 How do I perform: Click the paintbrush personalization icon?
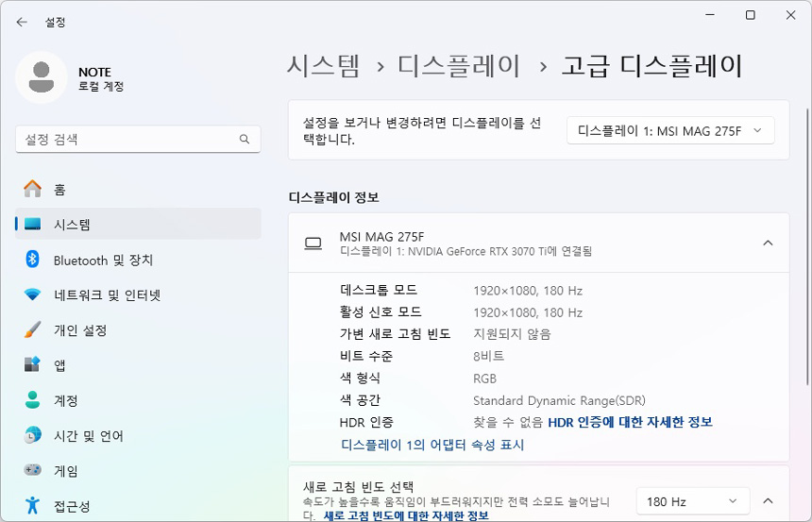pyautogui.click(x=33, y=330)
